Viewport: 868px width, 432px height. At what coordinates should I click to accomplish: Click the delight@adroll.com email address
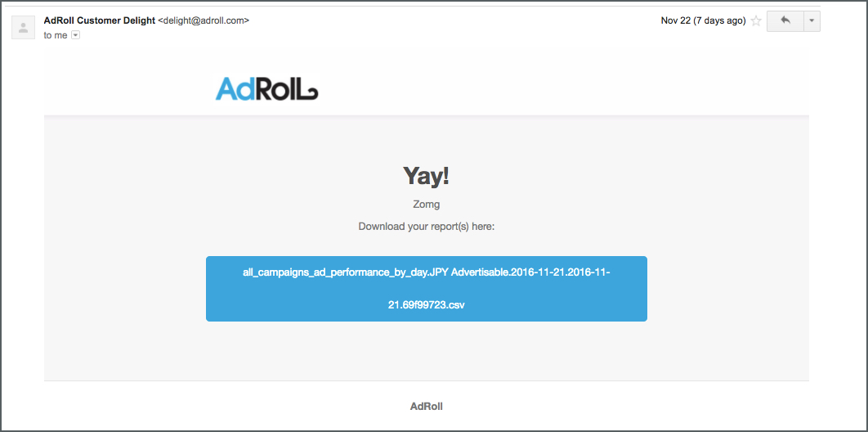pos(204,20)
